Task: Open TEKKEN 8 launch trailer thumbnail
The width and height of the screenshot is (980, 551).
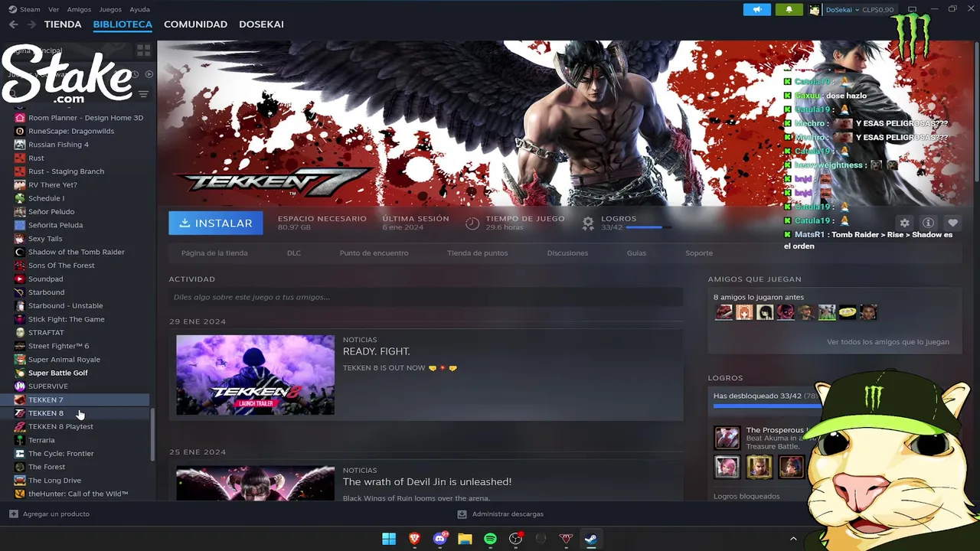Action: 255,375
